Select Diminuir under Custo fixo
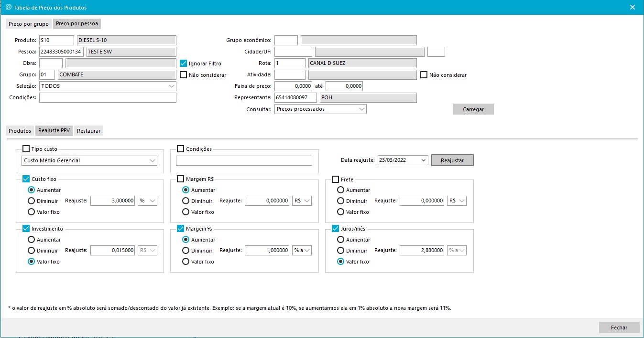 [x=32, y=201]
